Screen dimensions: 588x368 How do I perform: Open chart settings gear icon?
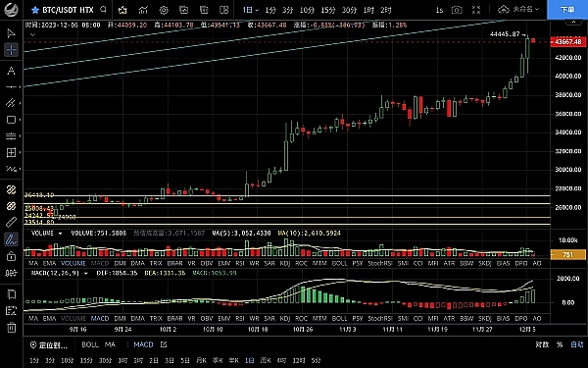pos(164,10)
